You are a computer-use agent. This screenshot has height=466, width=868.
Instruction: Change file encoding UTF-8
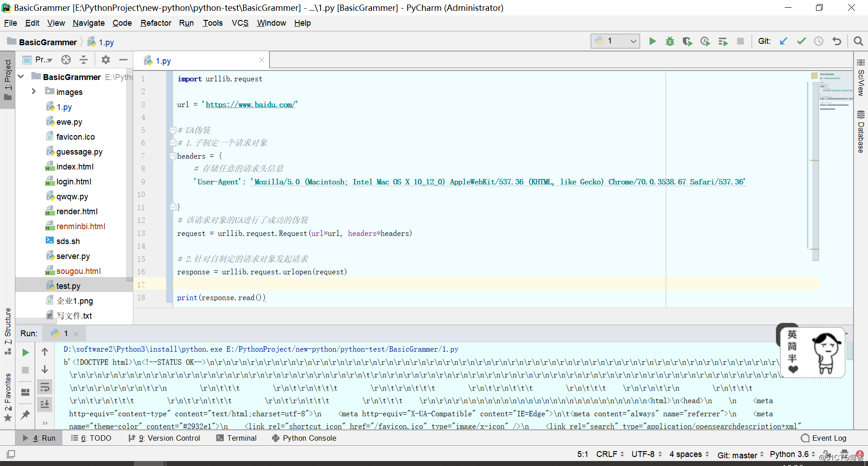[646, 454]
